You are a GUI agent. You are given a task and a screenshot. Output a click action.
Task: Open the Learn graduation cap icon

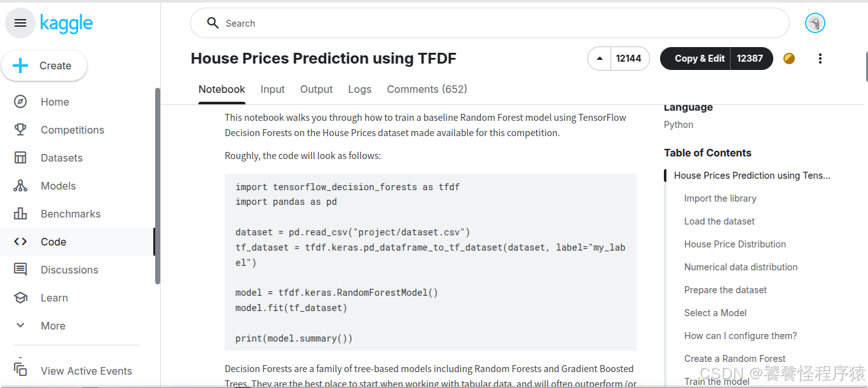point(20,298)
